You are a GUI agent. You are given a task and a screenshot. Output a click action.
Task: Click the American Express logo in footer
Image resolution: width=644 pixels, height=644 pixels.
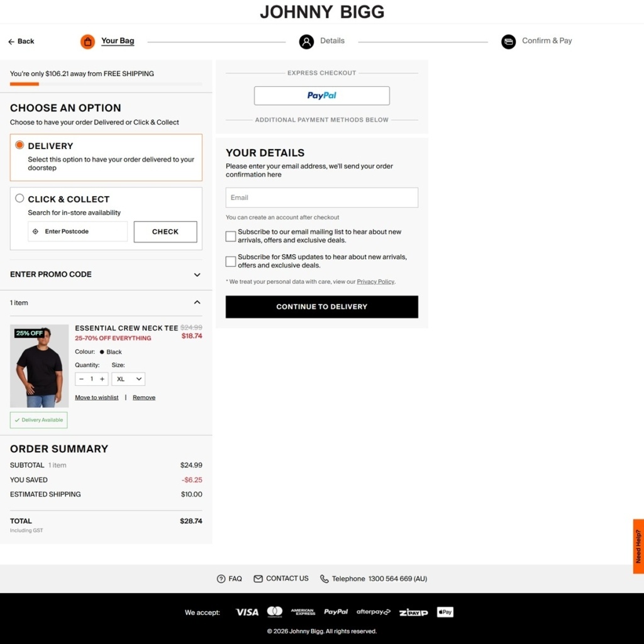303,612
